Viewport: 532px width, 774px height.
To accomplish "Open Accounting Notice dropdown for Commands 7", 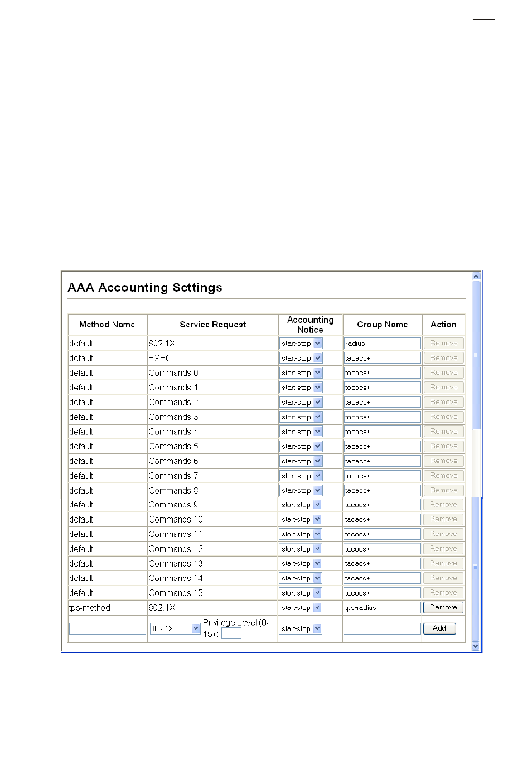I will [x=301, y=476].
